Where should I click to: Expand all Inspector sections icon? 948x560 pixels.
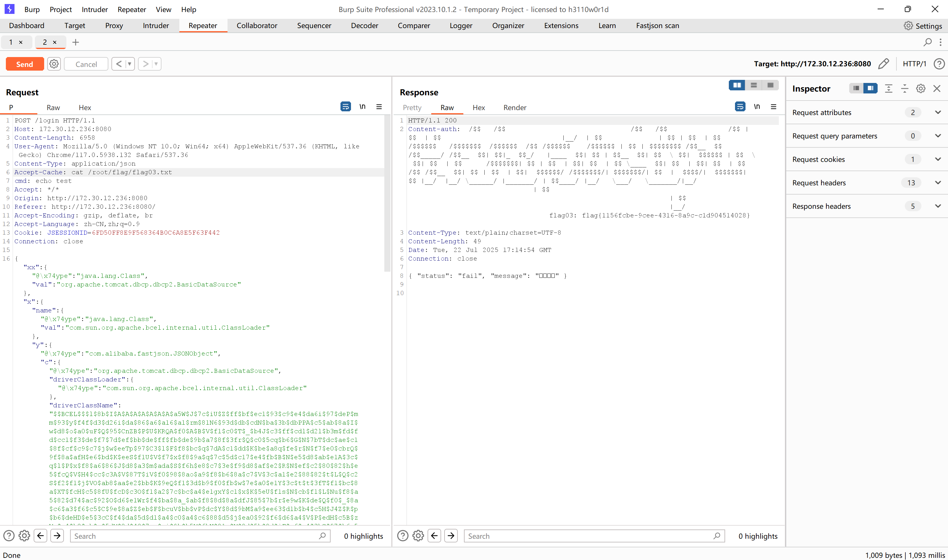click(x=888, y=89)
